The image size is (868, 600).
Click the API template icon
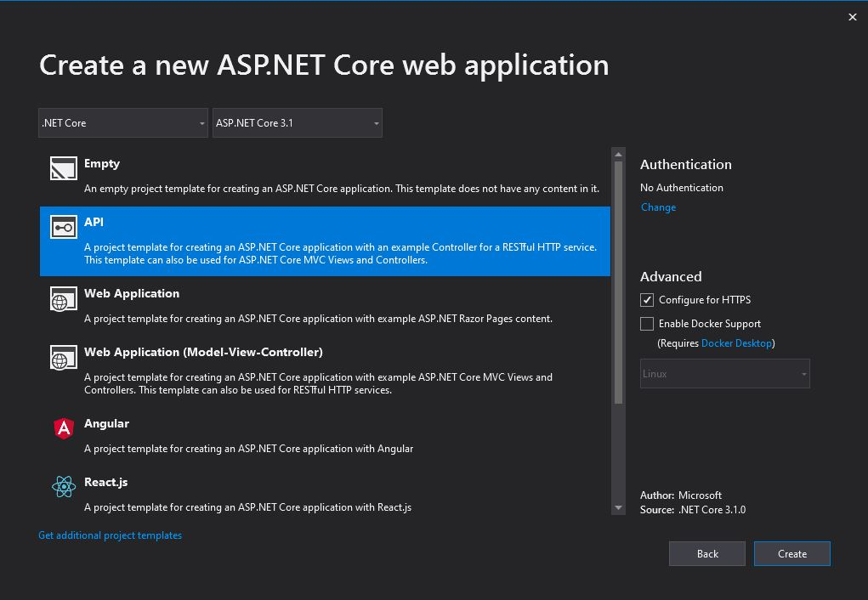click(64, 227)
